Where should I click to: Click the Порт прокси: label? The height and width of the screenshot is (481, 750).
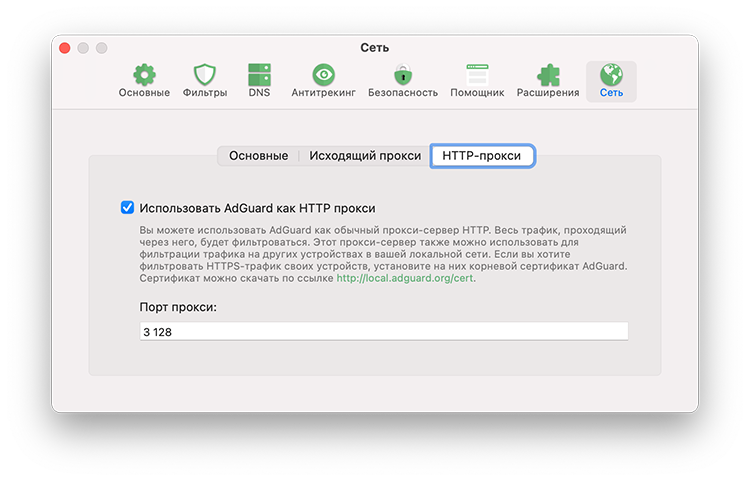click(178, 307)
